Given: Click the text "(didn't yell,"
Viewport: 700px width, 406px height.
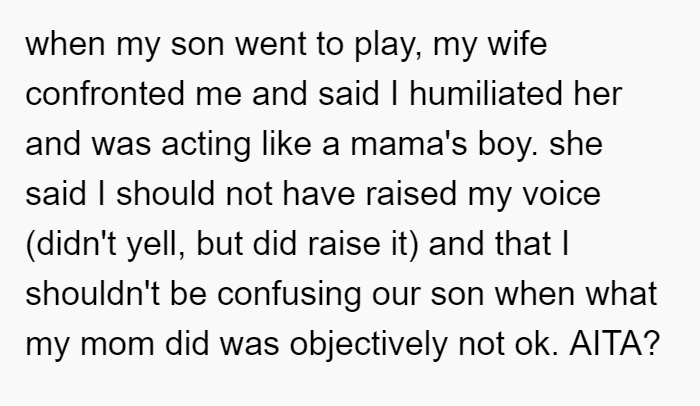Looking at the screenshot, I should 105,244.
